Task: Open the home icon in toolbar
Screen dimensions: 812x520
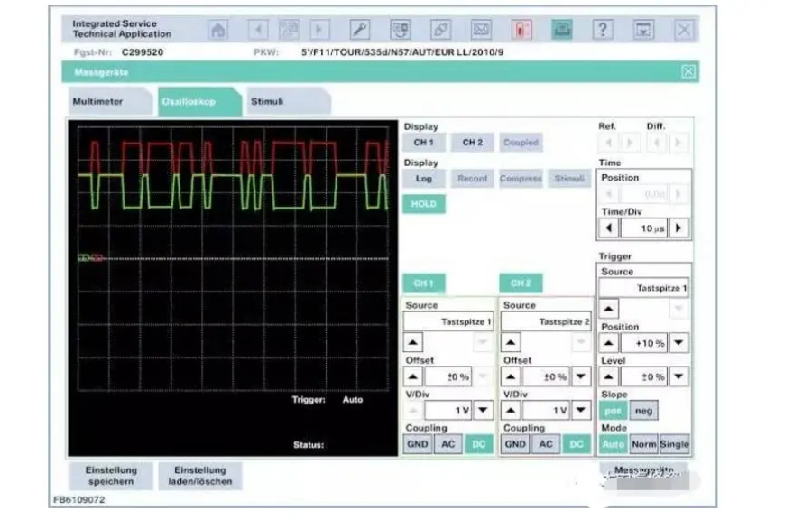Action: (218, 30)
